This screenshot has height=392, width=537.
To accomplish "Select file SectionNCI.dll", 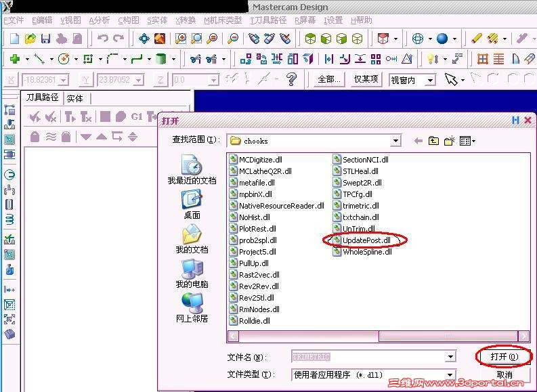I will (361, 160).
